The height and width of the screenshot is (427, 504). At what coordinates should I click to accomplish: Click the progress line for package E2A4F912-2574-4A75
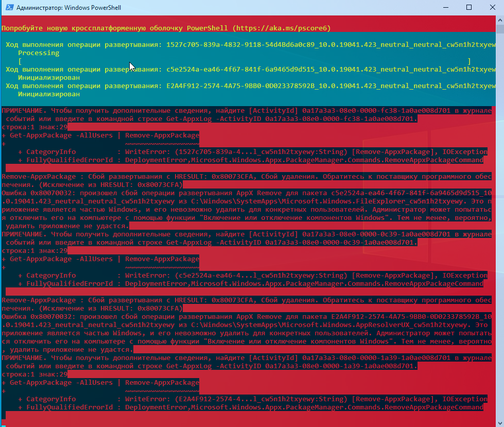coord(250,86)
